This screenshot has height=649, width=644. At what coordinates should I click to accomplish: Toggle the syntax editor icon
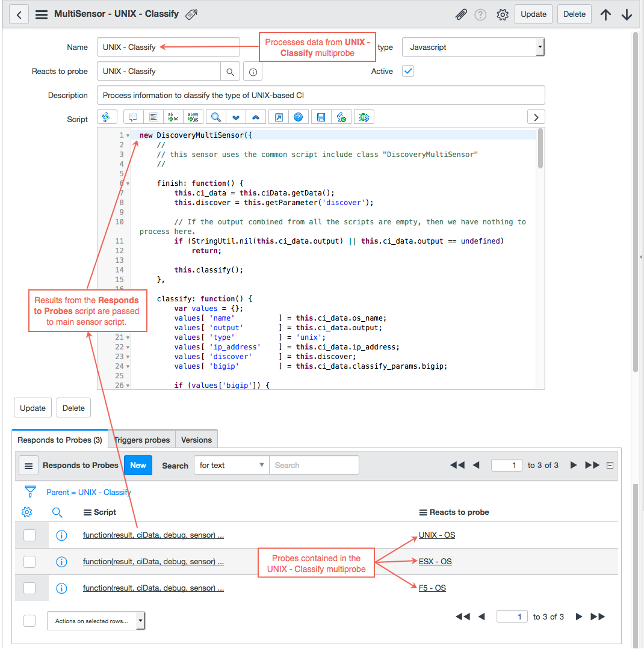[x=107, y=117]
